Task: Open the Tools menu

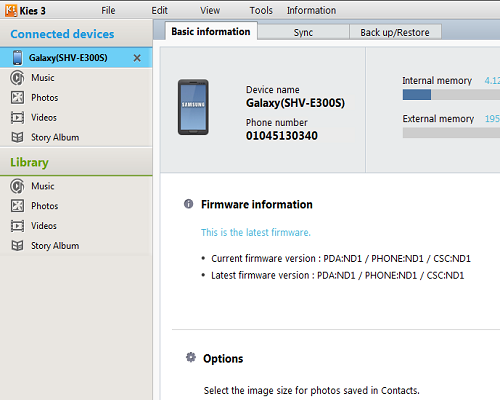Action: pos(261,11)
